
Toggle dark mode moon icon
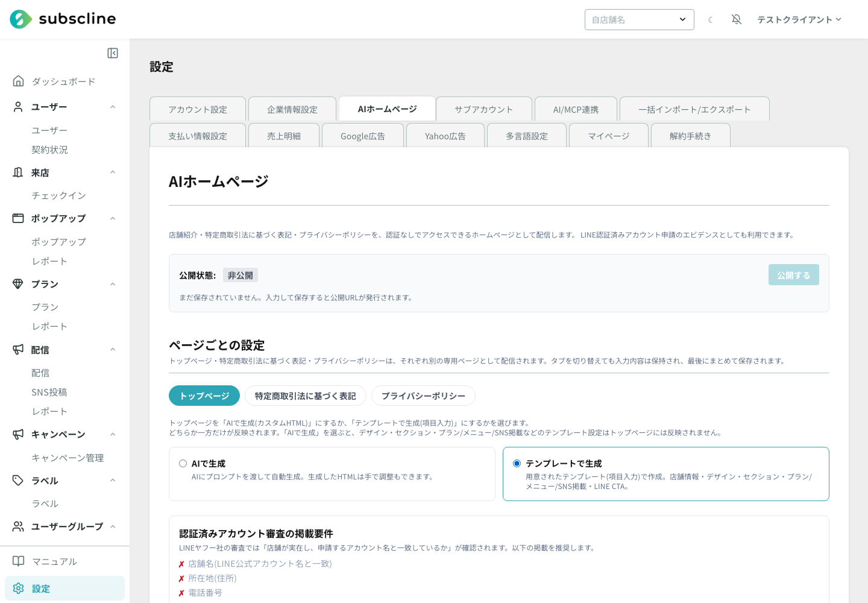tap(711, 20)
